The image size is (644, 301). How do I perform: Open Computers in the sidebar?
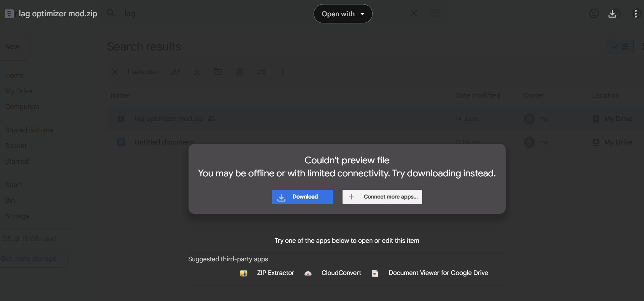click(22, 107)
